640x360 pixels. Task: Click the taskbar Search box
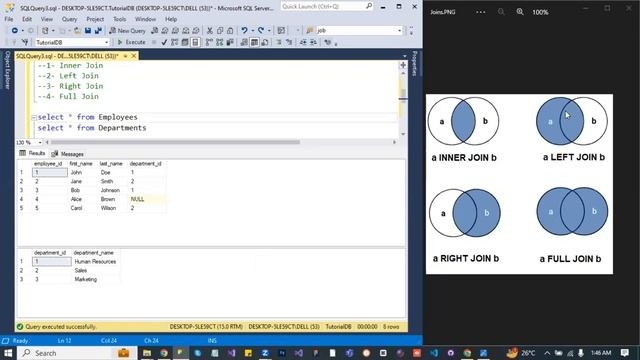click(78, 353)
